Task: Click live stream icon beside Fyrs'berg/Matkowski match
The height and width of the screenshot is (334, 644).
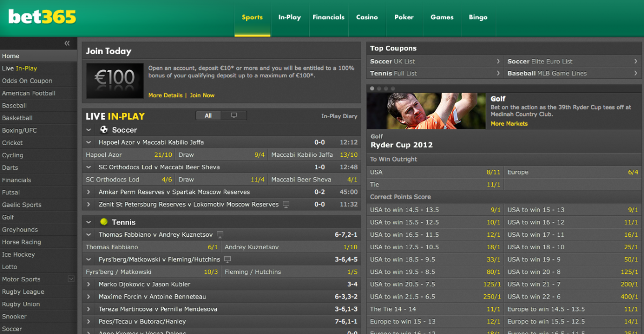Action: pos(228,259)
